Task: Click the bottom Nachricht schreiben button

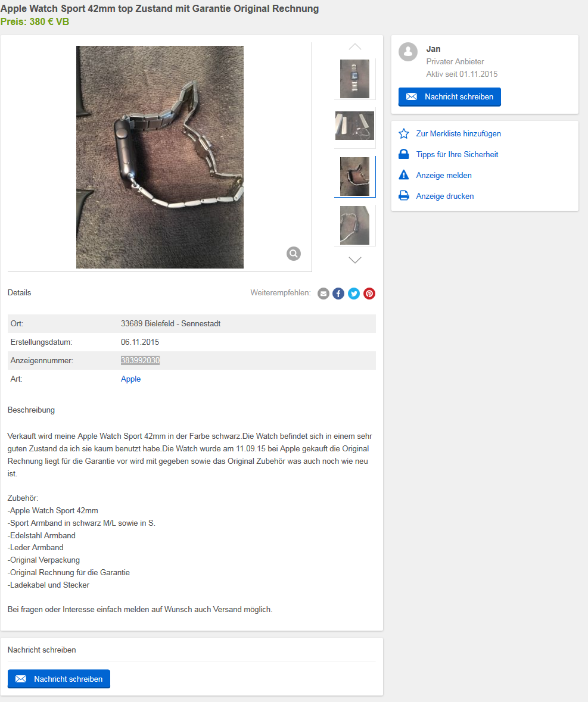Action: (58, 679)
